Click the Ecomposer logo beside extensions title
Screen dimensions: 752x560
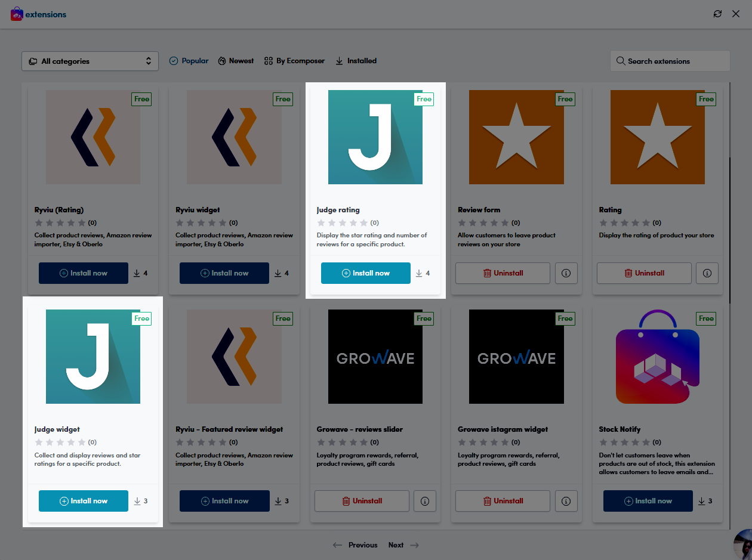pyautogui.click(x=17, y=14)
